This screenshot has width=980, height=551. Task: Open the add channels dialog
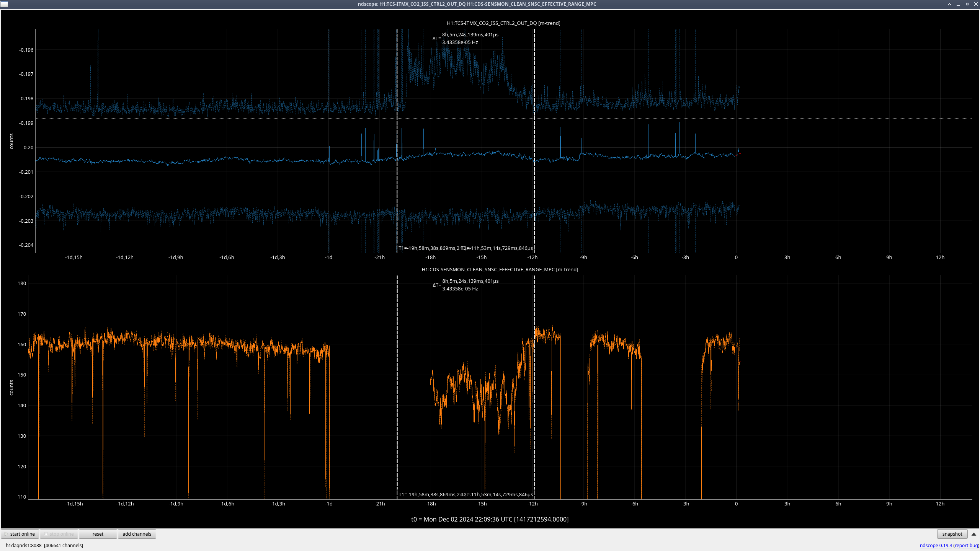pos(137,534)
